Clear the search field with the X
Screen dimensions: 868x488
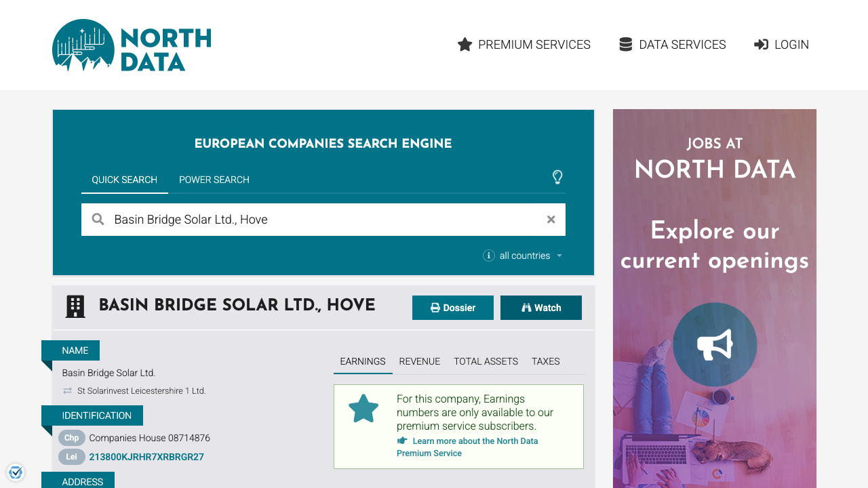click(551, 219)
